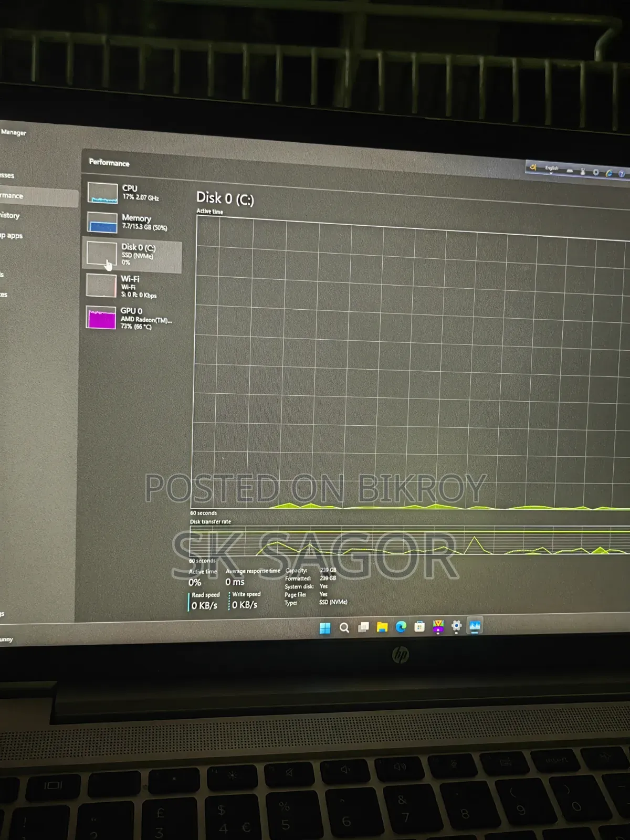Image resolution: width=630 pixels, height=840 pixels.
Task: Open Settings gear on the taskbar
Action: pos(456,626)
